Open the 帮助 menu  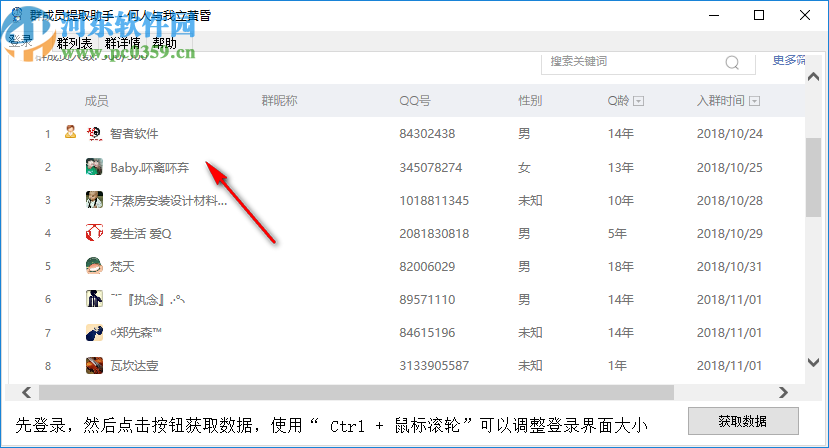[x=164, y=43]
